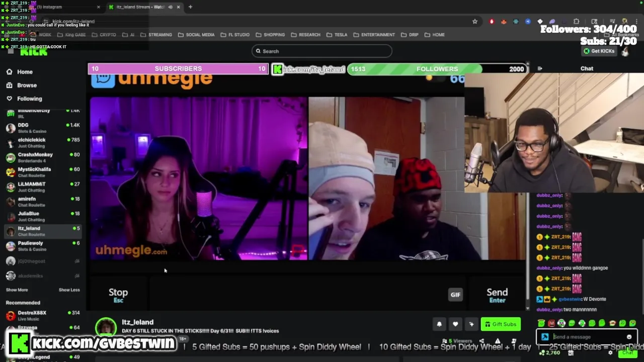The image size is (644, 362).
Task: Mute the itz_leland Stream tab audio
Action: click(170, 7)
